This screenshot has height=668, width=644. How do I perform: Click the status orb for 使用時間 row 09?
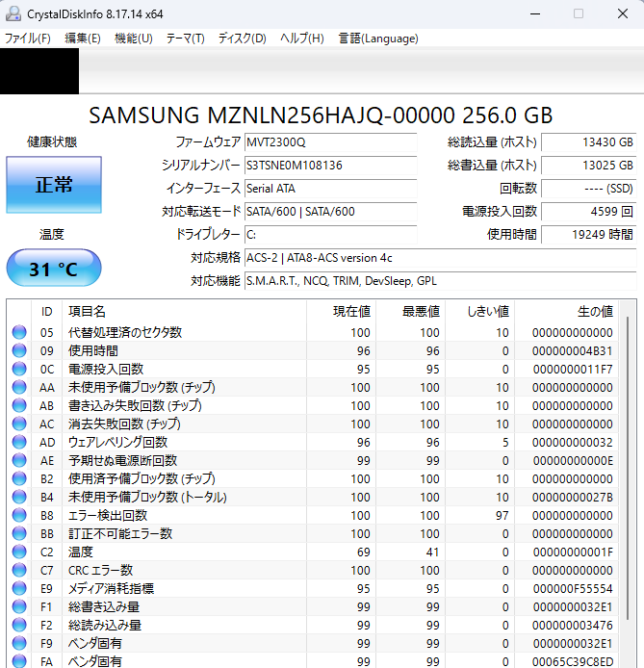click(x=19, y=350)
